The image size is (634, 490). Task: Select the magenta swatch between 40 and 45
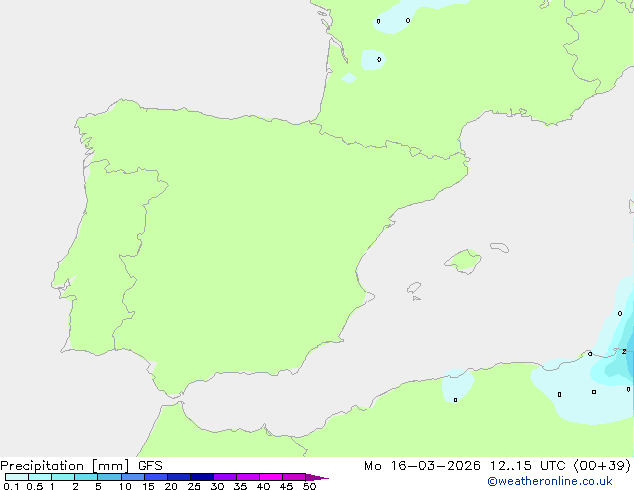click(x=271, y=477)
